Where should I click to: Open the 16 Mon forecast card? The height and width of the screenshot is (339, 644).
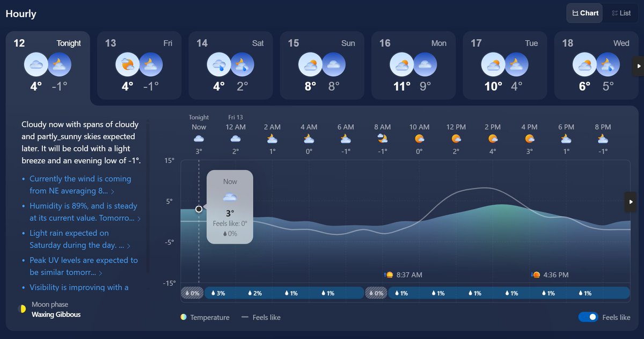[x=414, y=66]
